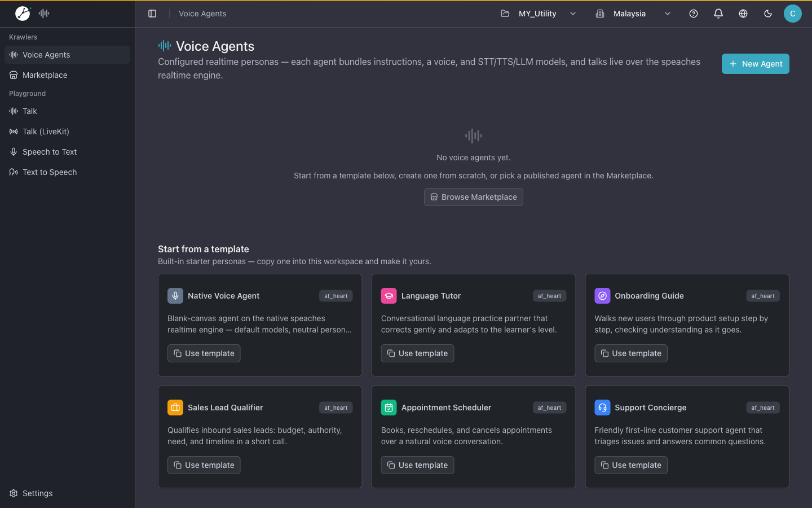Toggle the sidebar panel icon
This screenshot has width=812, height=508.
pyautogui.click(x=152, y=14)
